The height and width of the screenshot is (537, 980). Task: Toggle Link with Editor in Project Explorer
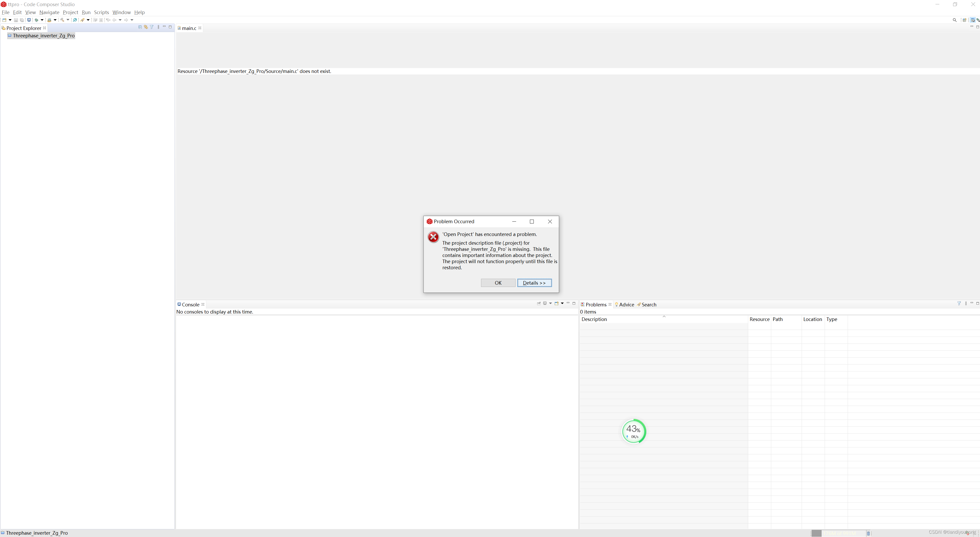pyautogui.click(x=146, y=27)
